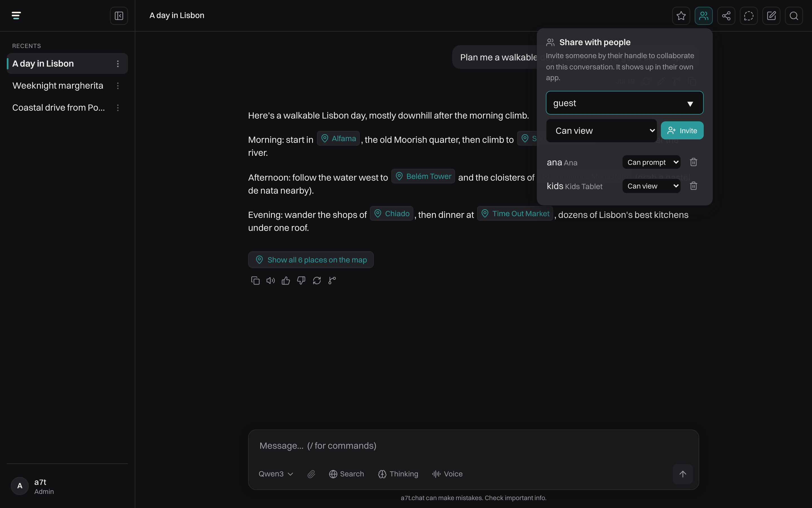Open the share link icon
This screenshot has height=508, width=812.
point(726,16)
